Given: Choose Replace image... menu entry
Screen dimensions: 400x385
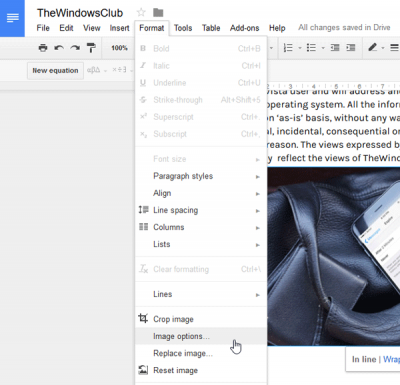Looking at the screenshot, I should [x=201, y=353].
